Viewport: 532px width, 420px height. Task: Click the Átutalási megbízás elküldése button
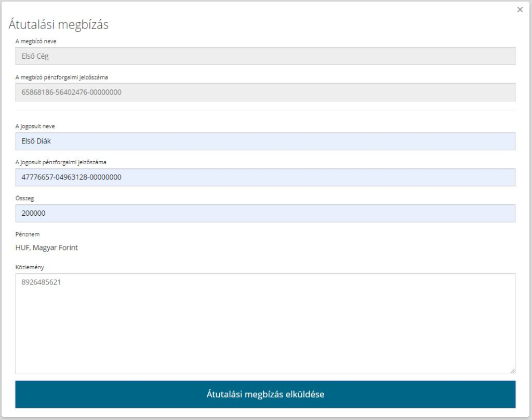(x=265, y=394)
